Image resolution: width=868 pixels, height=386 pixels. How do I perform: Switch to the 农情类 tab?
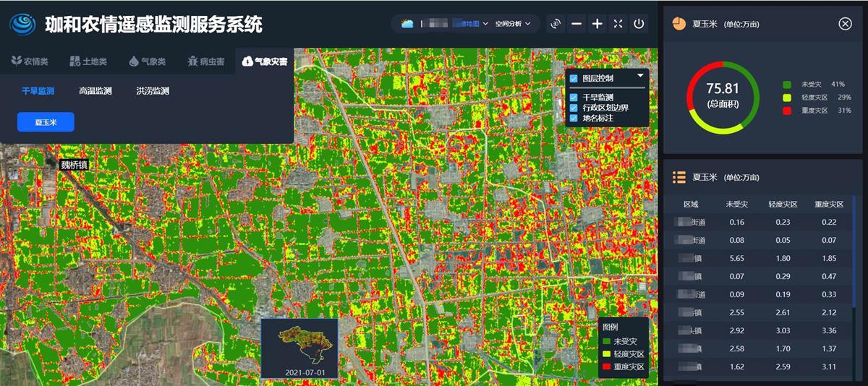[30, 61]
